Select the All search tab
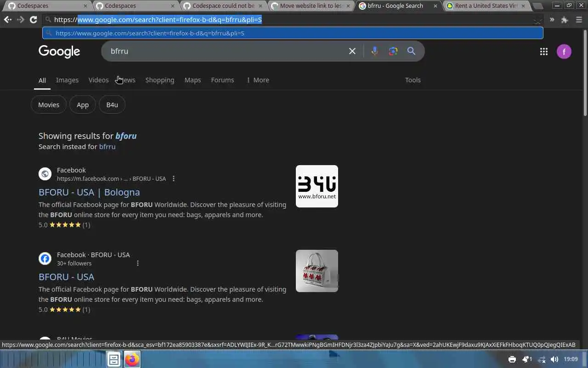 pos(42,80)
